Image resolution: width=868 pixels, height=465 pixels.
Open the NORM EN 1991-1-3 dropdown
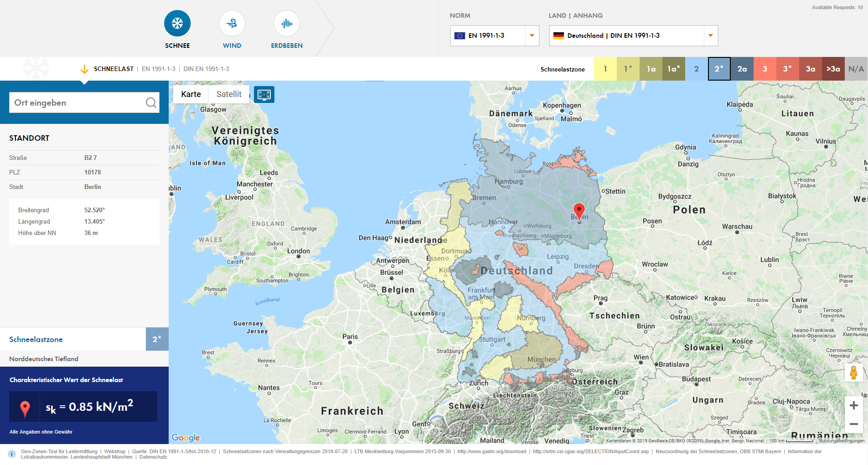coord(532,36)
